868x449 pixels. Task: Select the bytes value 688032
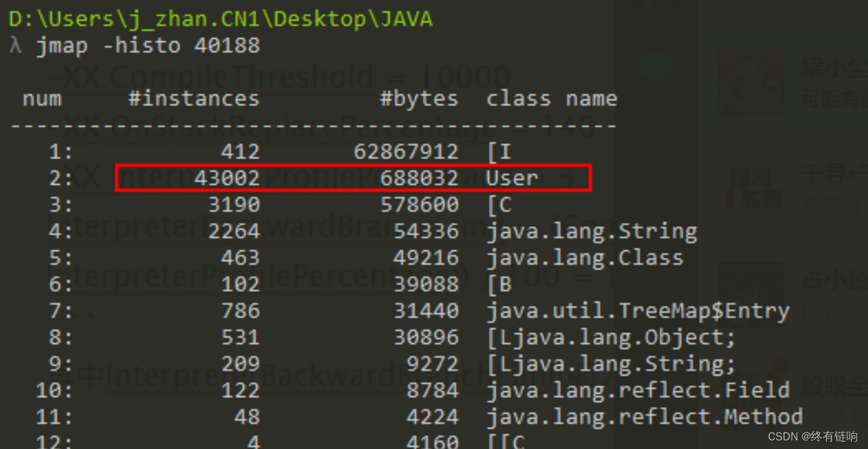[419, 178]
